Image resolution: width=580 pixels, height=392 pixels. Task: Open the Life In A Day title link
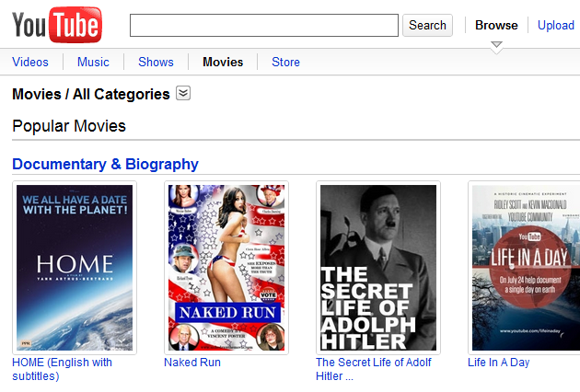[499, 363]
